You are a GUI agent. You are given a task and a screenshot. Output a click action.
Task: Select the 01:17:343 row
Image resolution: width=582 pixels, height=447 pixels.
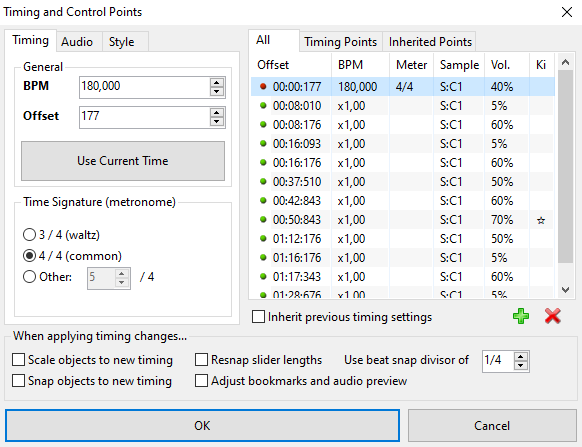[403, 277]
